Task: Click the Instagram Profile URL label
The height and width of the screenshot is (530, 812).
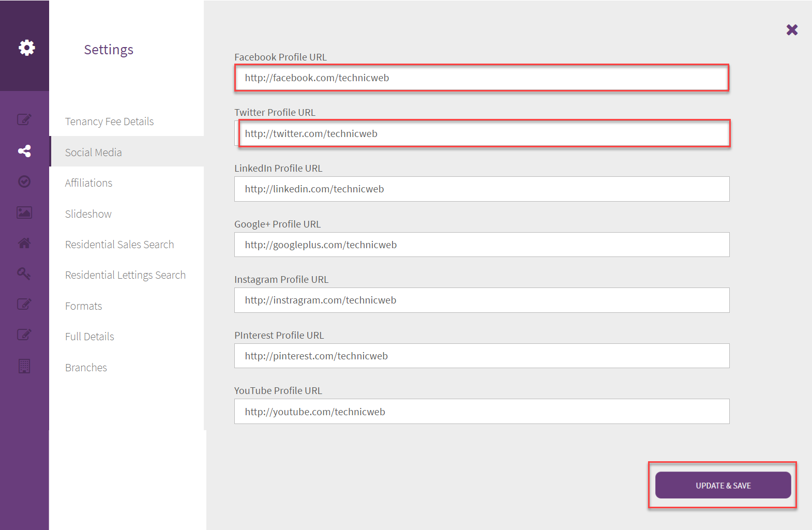Action: pos(281,279)
